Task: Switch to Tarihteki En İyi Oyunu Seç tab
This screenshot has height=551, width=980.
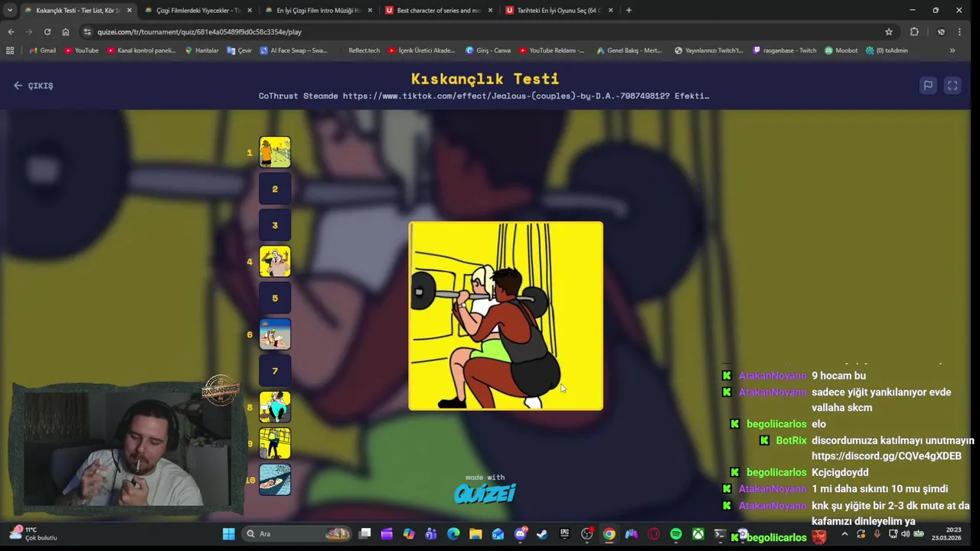Action: coord(559,10)
